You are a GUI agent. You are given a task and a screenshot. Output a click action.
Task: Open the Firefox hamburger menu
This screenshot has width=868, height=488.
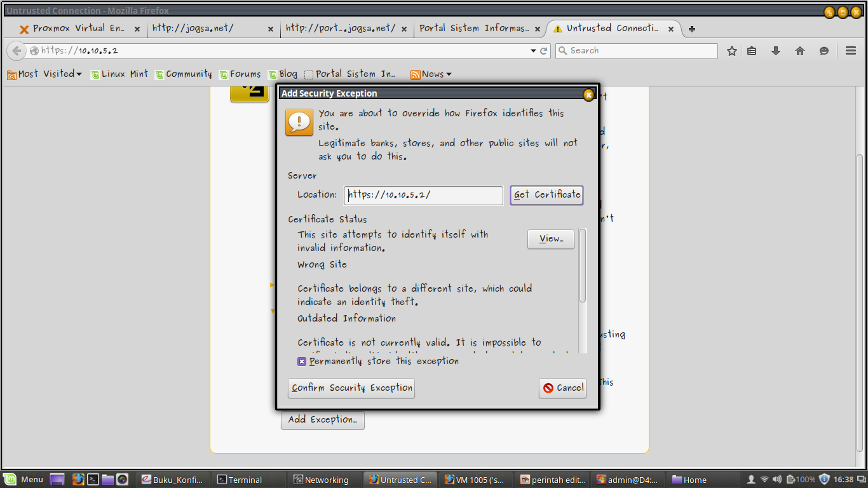tap(851, 51)
